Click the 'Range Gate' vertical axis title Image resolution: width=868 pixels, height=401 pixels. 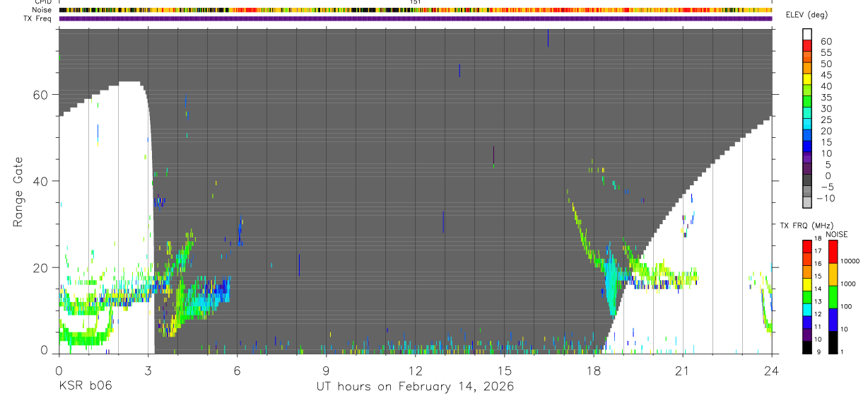pyautogui.click(x=18, y=192)
